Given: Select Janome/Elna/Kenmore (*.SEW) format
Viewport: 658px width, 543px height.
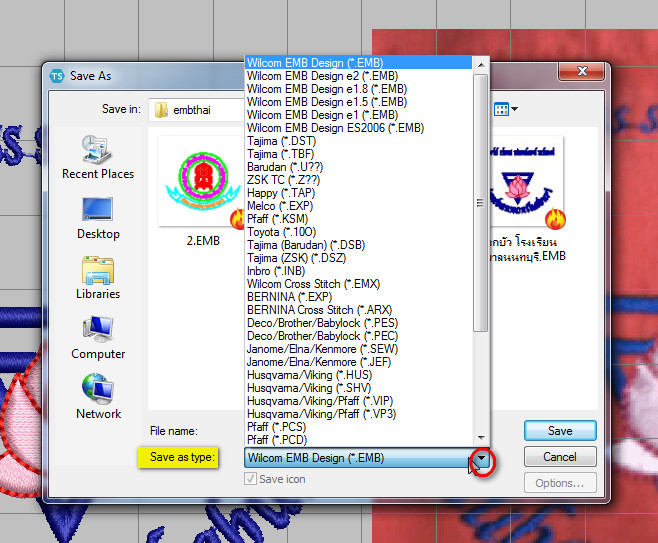Looking at the screenshot, I should pyautogui.click(x=359, y=349).
